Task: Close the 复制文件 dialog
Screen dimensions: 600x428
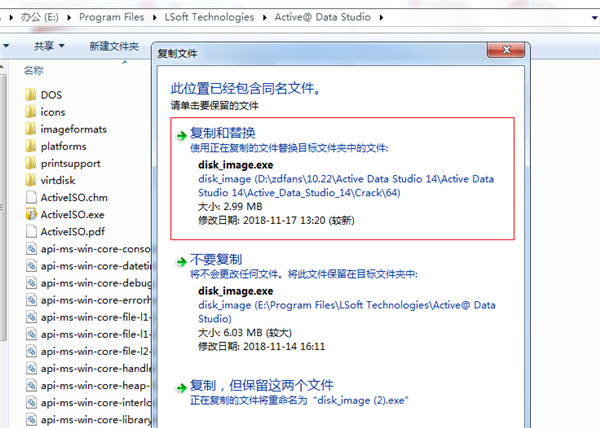Action: (506, 50)
